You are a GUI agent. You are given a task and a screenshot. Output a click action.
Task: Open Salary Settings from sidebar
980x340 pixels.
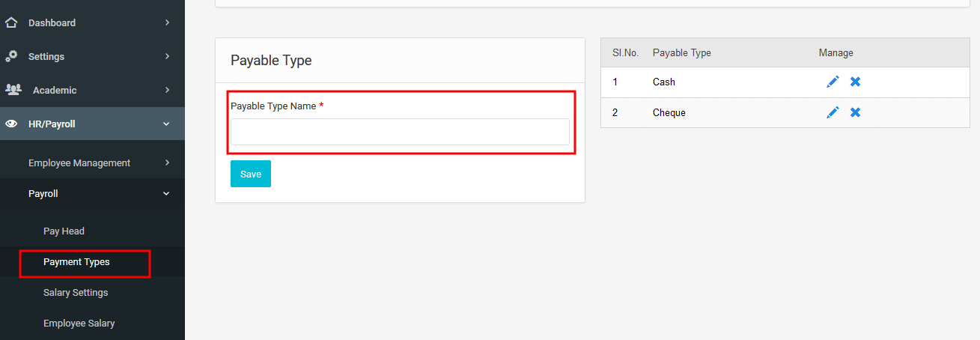click(76, 293)
